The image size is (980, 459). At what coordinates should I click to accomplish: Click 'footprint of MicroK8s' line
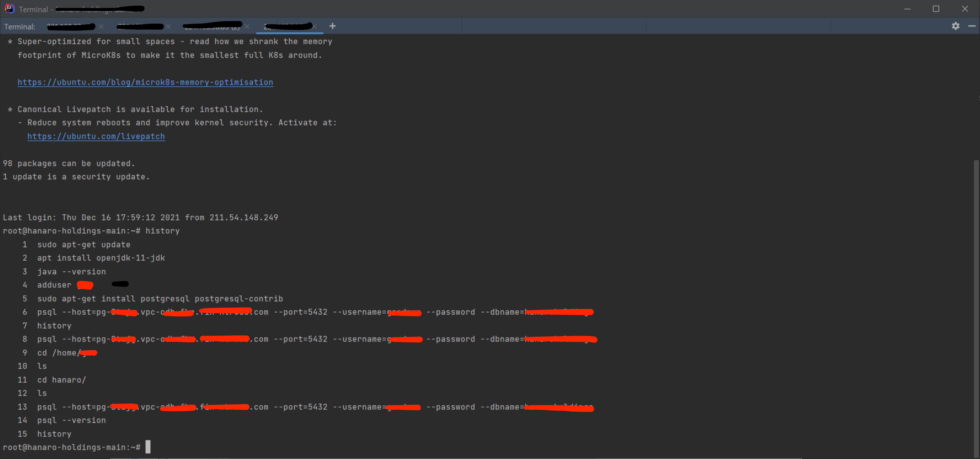point(170,55)
